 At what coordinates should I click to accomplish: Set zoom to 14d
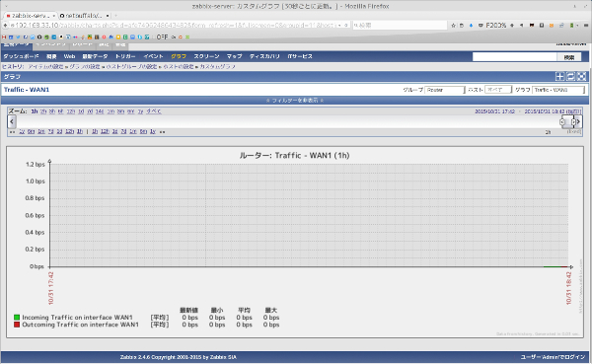[x=100, y=111]
